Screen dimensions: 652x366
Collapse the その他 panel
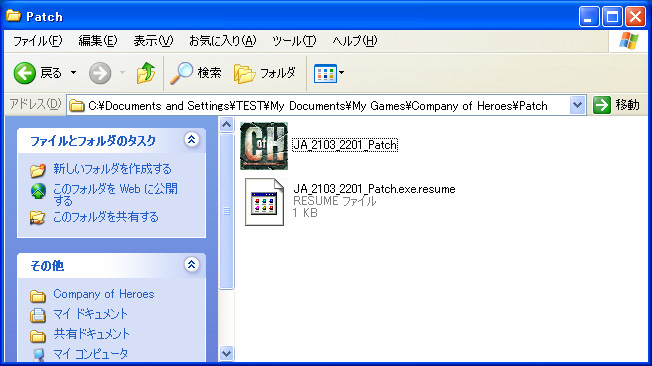pyautogui.click(x=191, y=265)
